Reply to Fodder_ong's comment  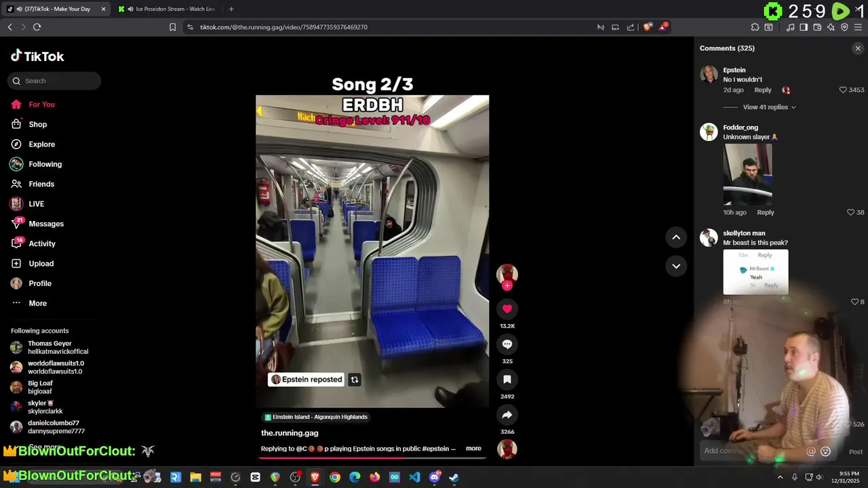[766, 212]
